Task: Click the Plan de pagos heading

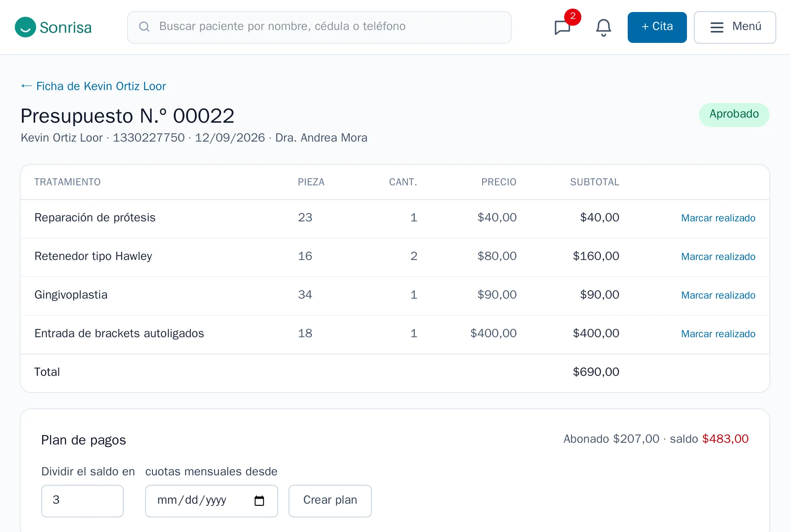Action: pyautogui.click(x=84, y=440)
